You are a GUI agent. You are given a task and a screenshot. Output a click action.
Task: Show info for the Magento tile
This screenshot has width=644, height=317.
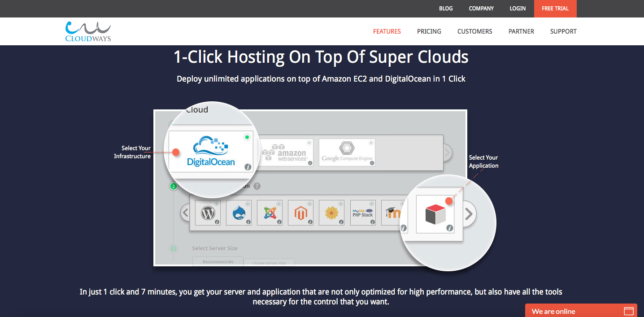click(310, 222)
